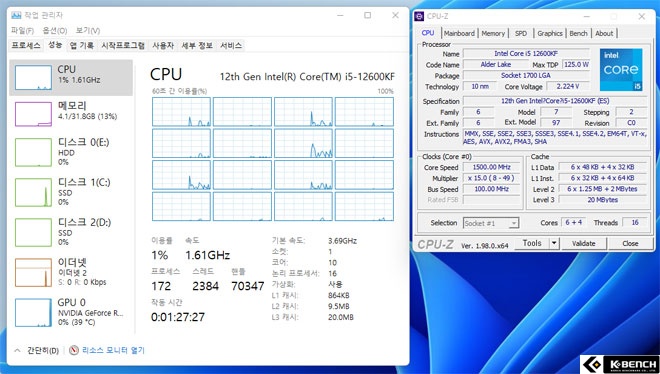Click the 70347 handles count

tap(248, 286)
